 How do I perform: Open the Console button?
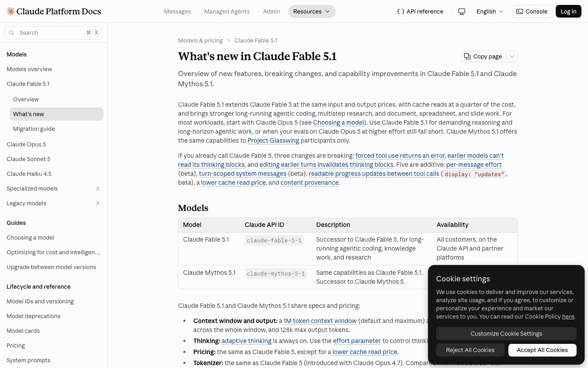tap(532, 11)
